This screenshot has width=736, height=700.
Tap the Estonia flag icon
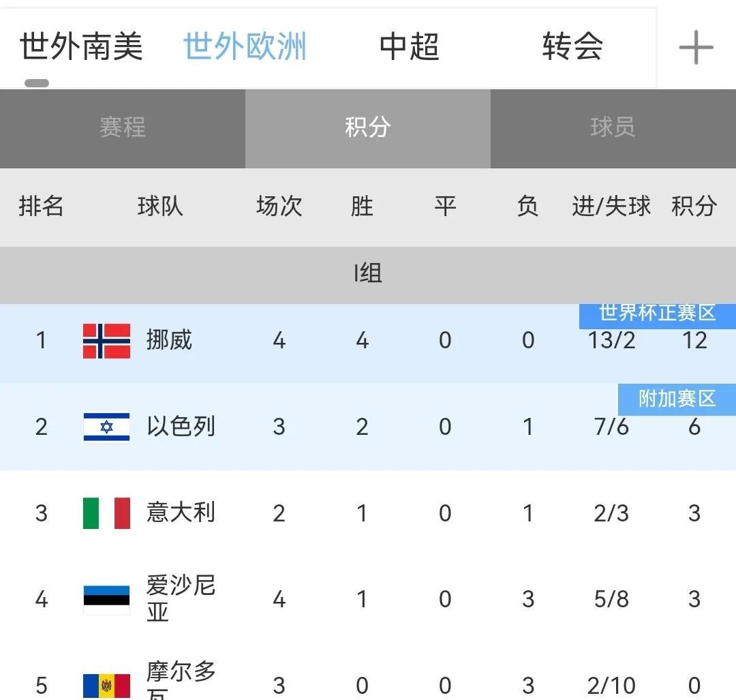pos(106,599)
